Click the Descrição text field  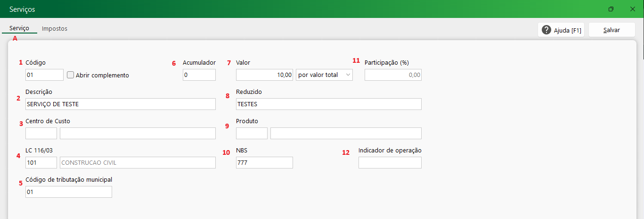(x=121, y=104)
